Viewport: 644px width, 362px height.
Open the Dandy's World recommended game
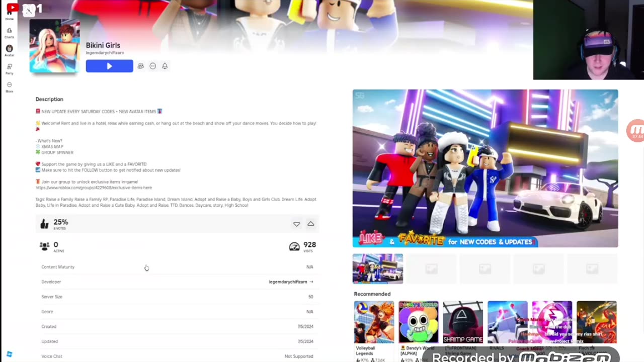click(x=419, y=322)
